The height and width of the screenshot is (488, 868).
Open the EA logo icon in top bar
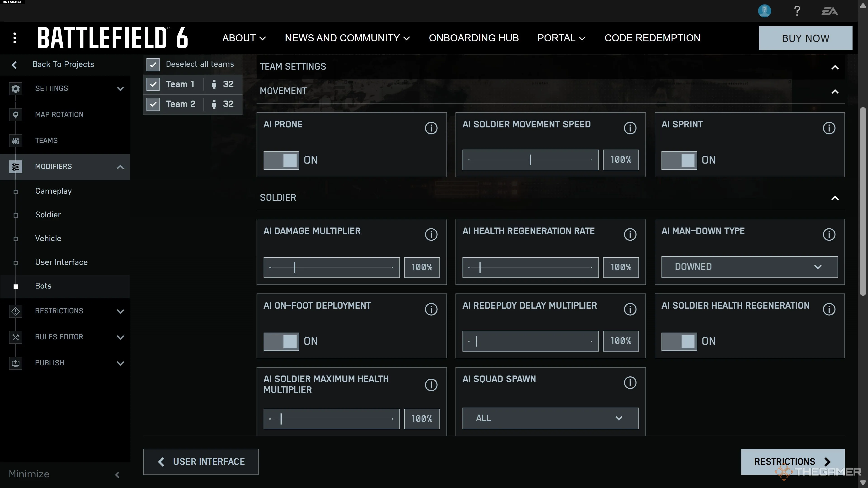point(829,11)
